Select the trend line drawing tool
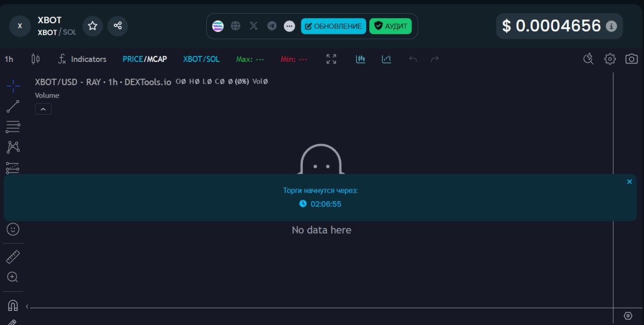Screen dimensions: 644x325 [x=13, y=106]
